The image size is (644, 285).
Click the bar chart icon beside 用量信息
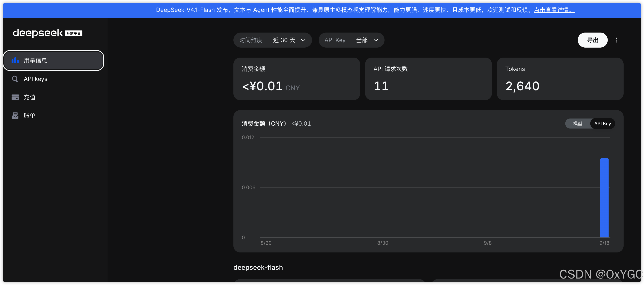15,61
